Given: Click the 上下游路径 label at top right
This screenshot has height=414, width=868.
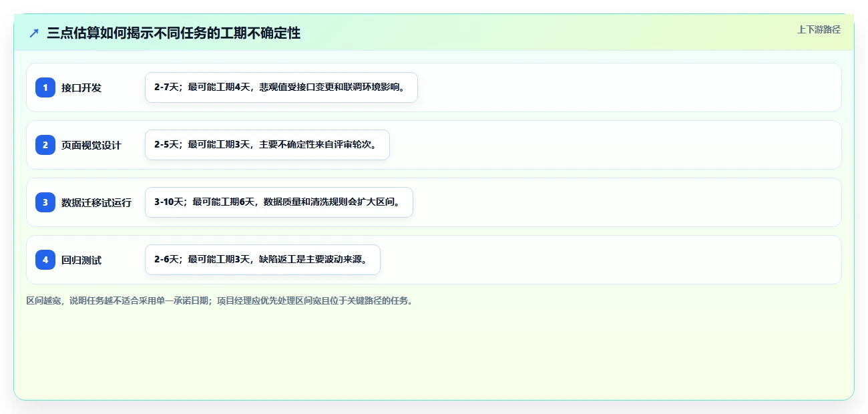Looking at the screenshot, I should [x=819, y=29].
